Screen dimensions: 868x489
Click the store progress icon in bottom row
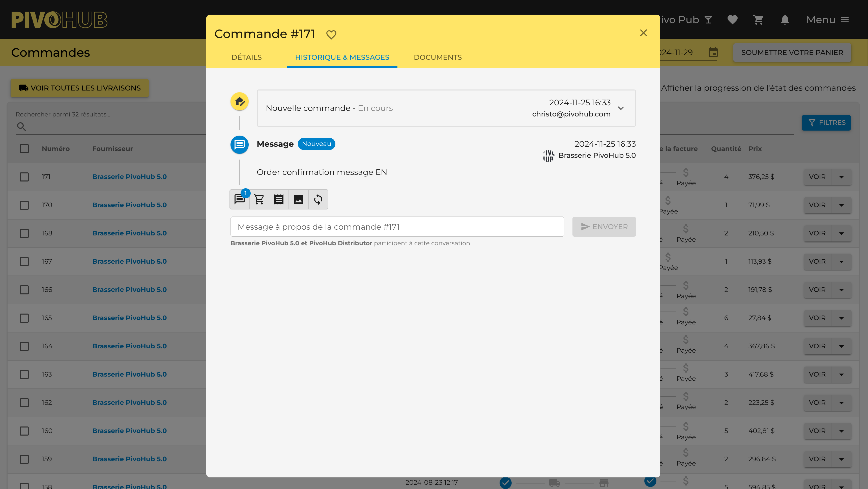point(604,483)
